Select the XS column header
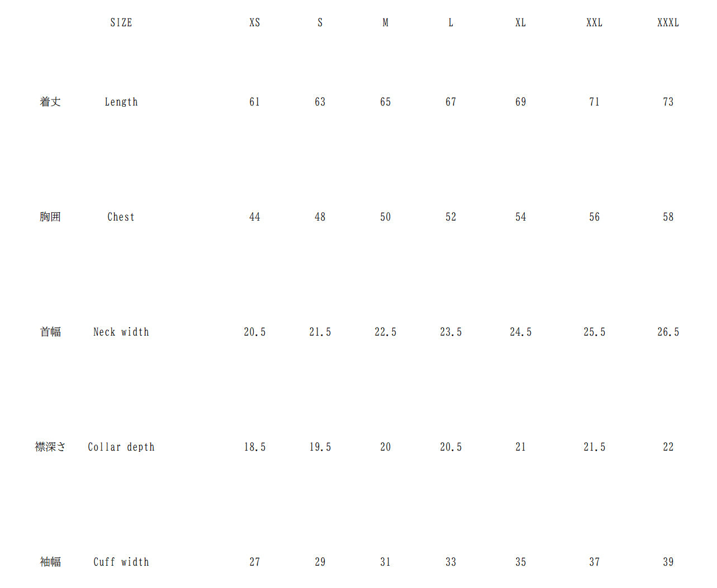The width and height of the screenshot is (717, 588). pos(255,23)
